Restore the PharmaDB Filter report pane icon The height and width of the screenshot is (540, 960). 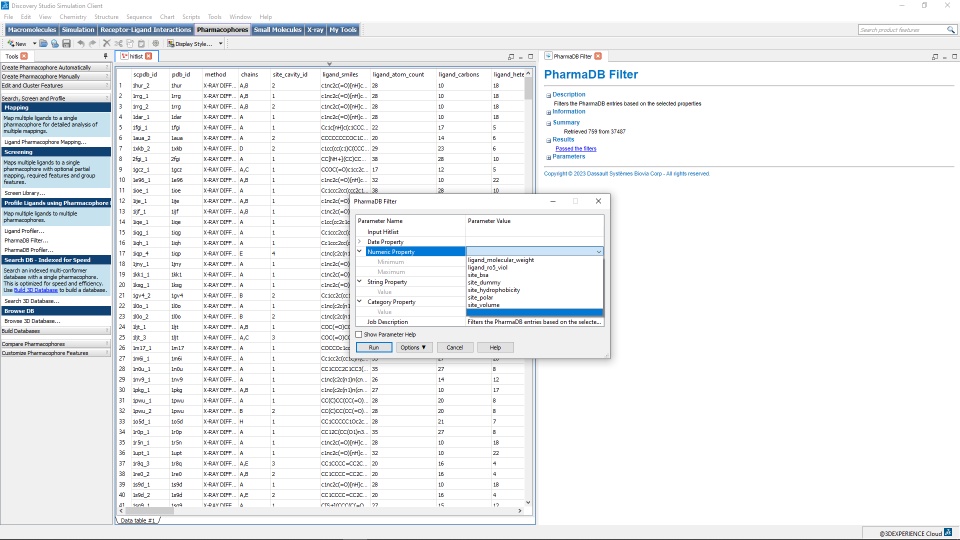(934, 56)
